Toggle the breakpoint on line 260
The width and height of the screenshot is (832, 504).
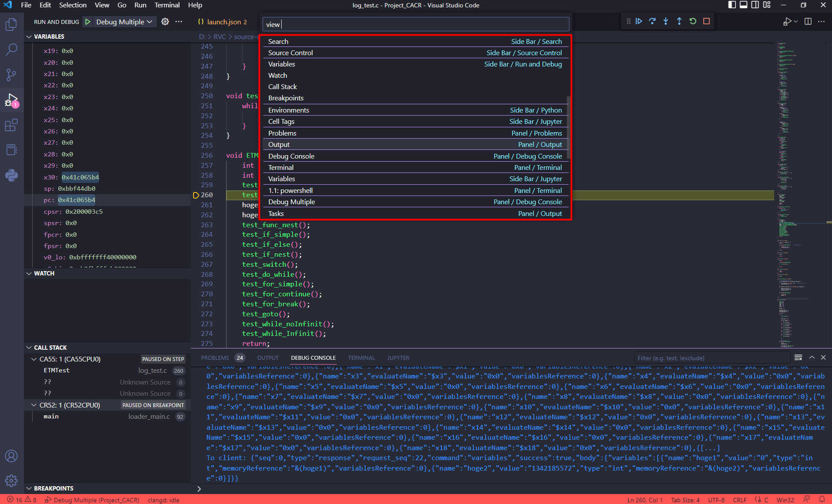click(x=196, y=195)
